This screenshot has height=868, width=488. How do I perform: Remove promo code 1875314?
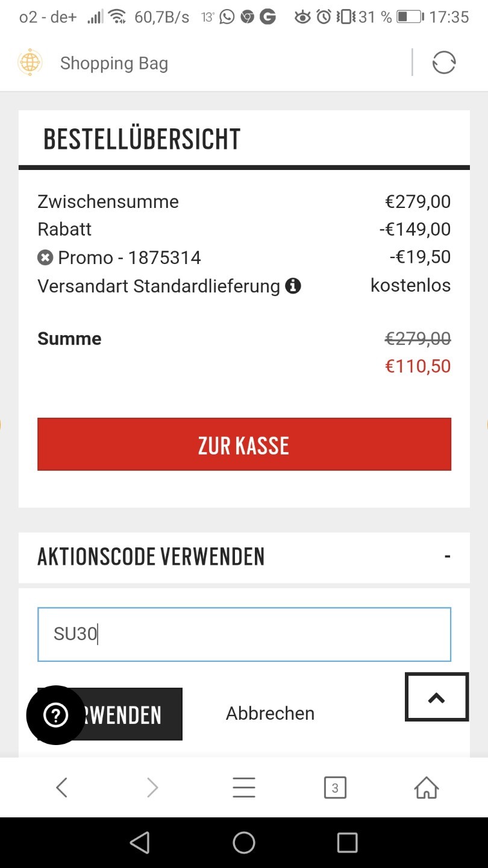tap(45, 258)
